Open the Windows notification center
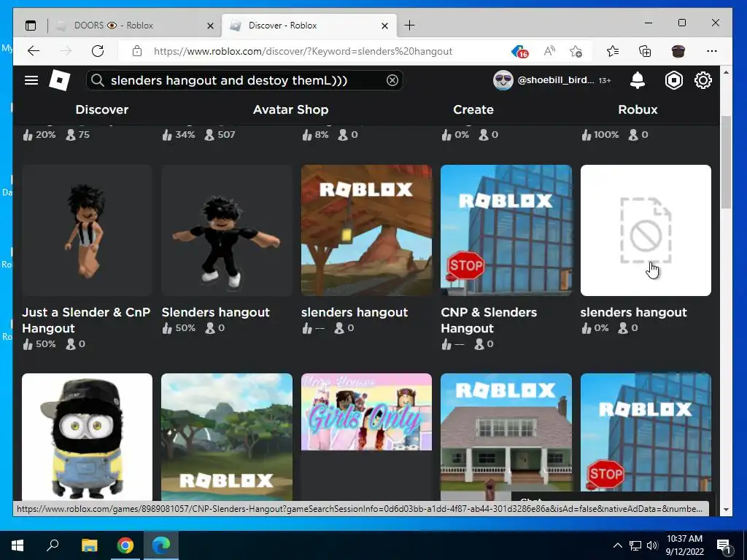This screenshot has width=747, height=560. (x=724, y=545)
